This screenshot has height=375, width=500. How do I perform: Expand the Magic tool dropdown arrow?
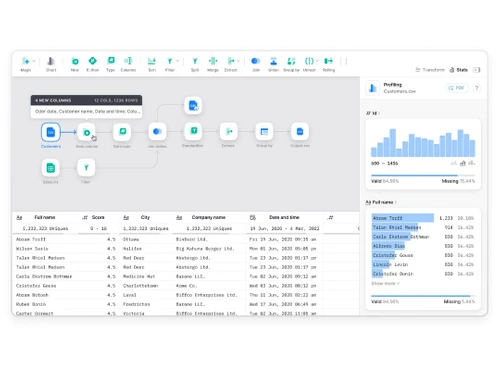[x=34, y=61]
